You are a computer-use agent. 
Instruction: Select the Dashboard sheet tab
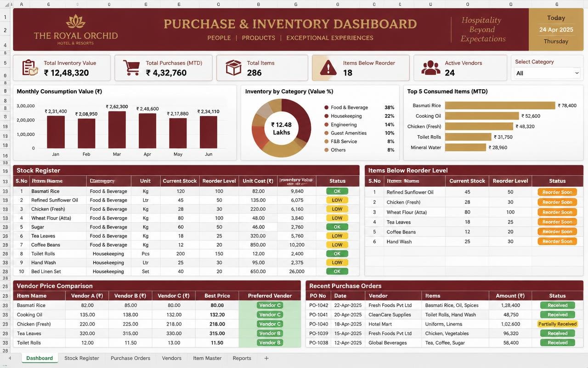tap(40, 358)
